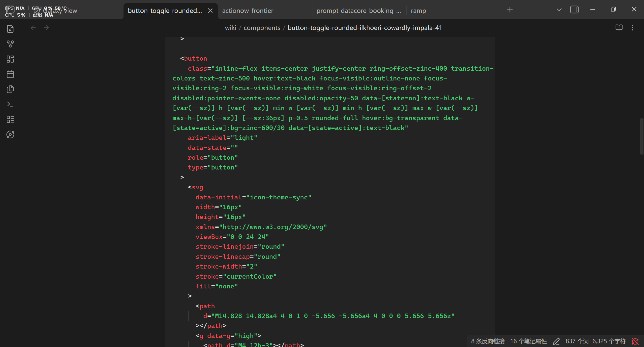
Task: Click the viewBox="0 0 24 24" line
Action: [x=232, y=237]
